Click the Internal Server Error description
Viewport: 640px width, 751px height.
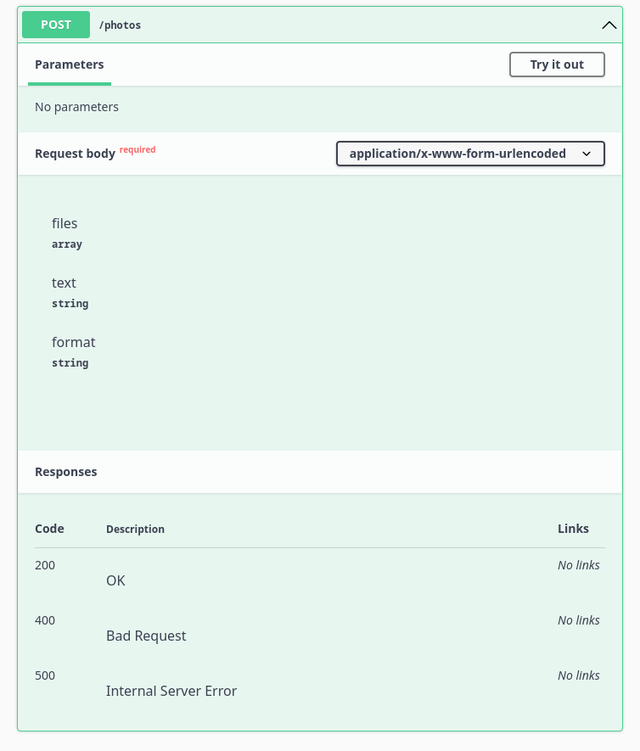pos(171,691)
